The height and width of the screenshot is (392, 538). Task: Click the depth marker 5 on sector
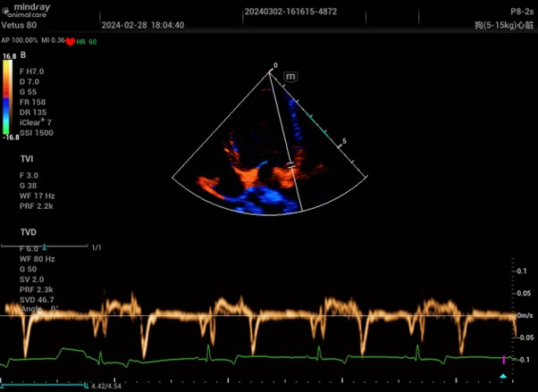[x=344, y=141]
